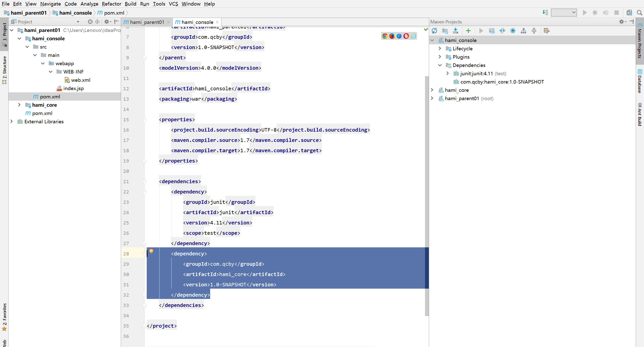Toggle Skip Tests mode lightning icon

pyautogui.click(x=513, y=31)
